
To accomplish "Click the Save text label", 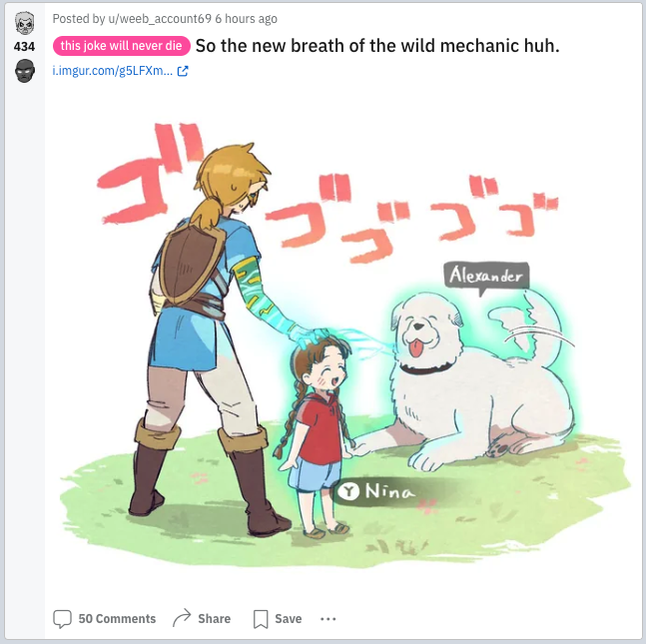I will pos(288,618).
